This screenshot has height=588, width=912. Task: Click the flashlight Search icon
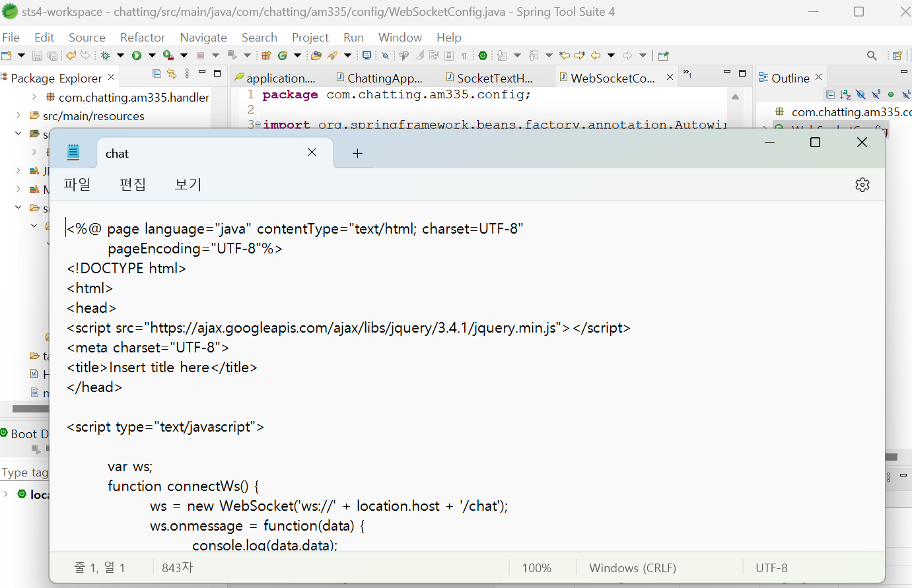[332, 55]
